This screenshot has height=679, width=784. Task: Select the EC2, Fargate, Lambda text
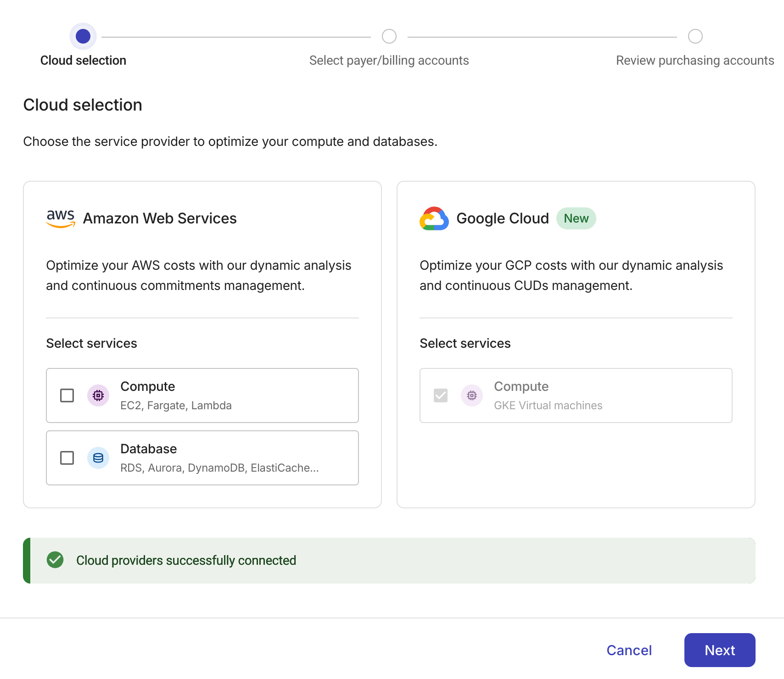[176, 406]
